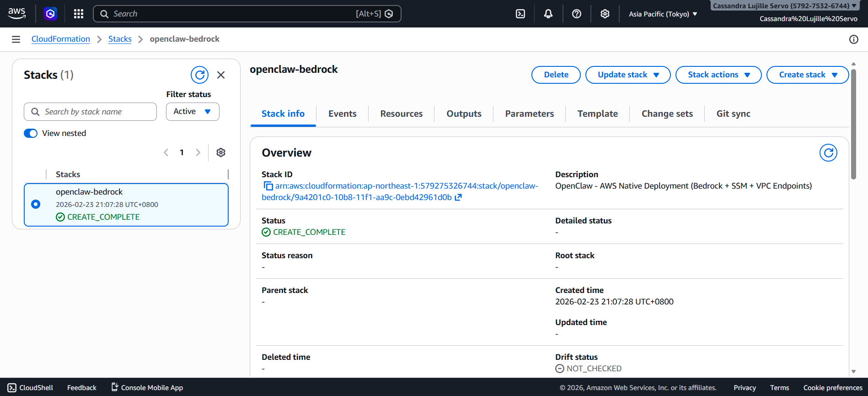Click the stack's CREATE_COMPLETE status in list
Screen dimensions: 868x396
(98, 217)
